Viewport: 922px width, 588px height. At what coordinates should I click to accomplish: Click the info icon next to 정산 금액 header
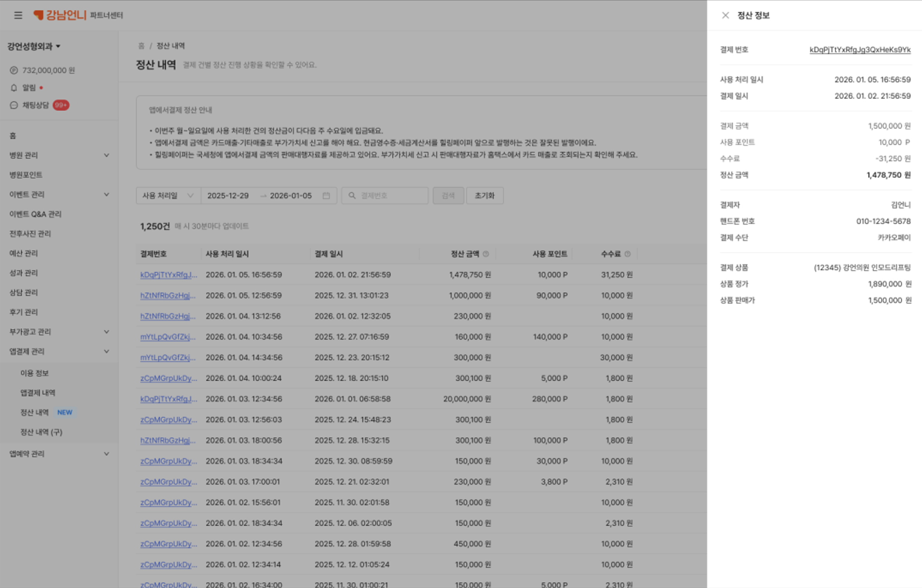coord(486,254)
